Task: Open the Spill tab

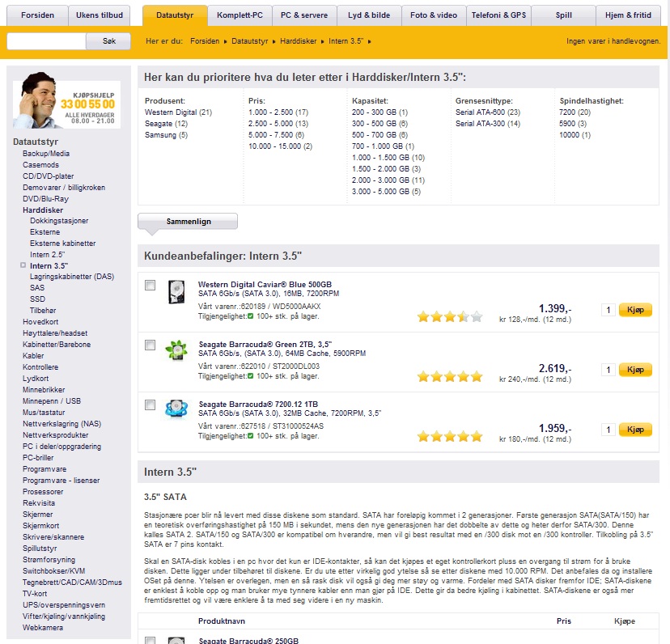Action: (564, 15)
